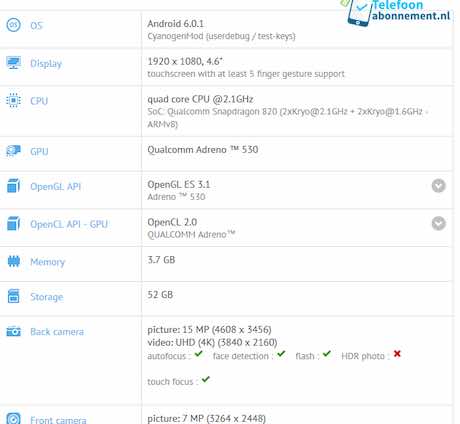Click the Display monitor icon
The image size is (460, 424).
pos(13,63)
